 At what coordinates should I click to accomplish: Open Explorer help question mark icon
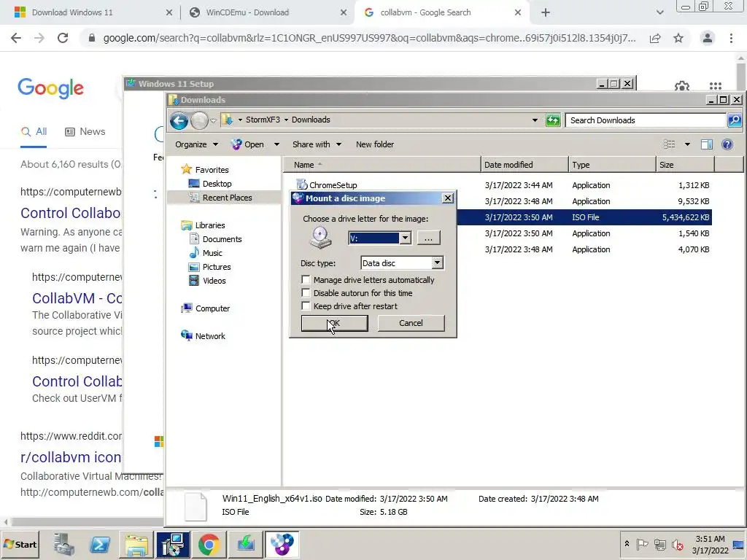pos(727,144)
